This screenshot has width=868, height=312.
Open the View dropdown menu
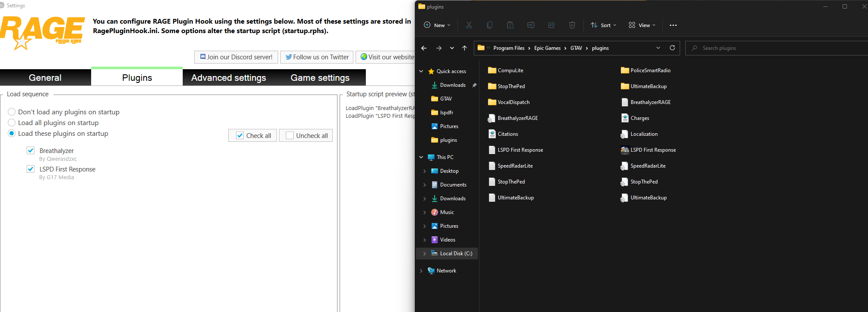642,25
